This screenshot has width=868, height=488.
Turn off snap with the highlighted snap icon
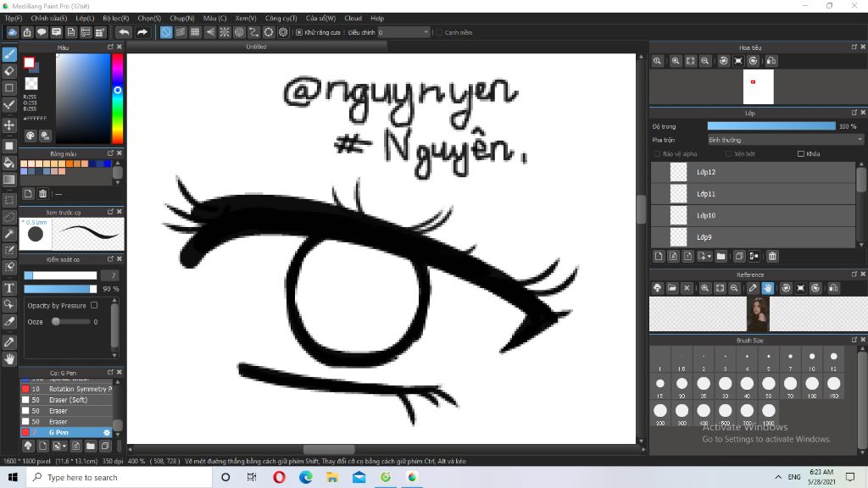(x=166, y=32)
